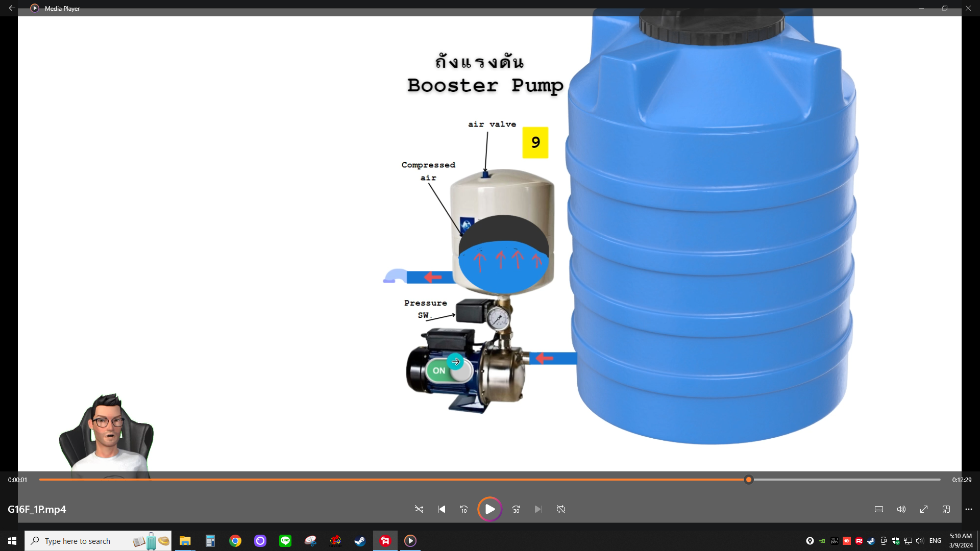Open Google Chrome from taskbar
This screenshot has height=551, width=980.
coord(235,541)
